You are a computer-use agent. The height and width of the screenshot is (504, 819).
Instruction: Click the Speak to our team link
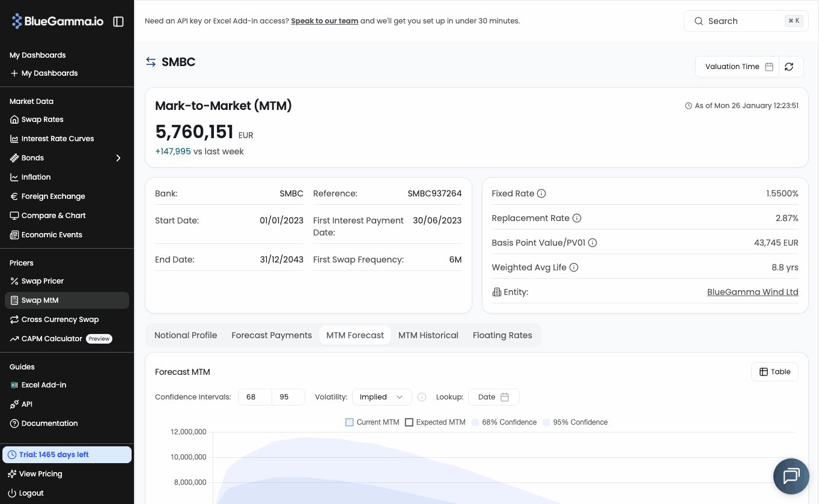click(x=324, y=21)
